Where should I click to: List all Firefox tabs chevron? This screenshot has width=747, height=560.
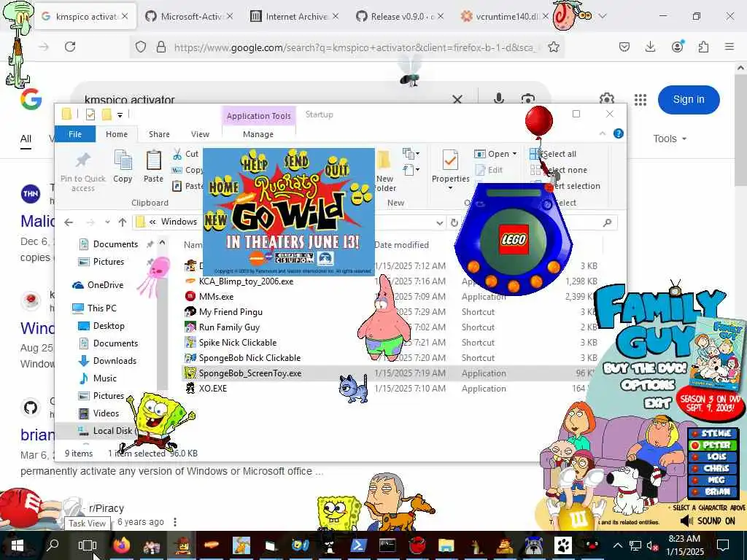603,16
